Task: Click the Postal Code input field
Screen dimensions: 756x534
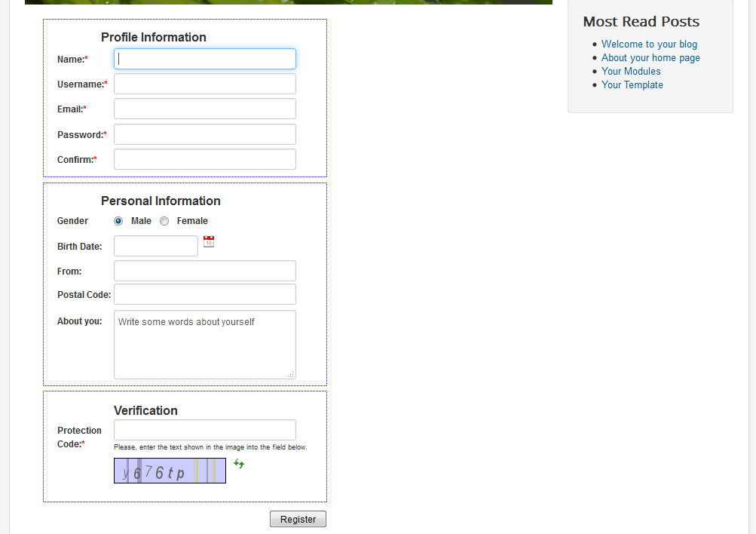Action: coord(205,294)
